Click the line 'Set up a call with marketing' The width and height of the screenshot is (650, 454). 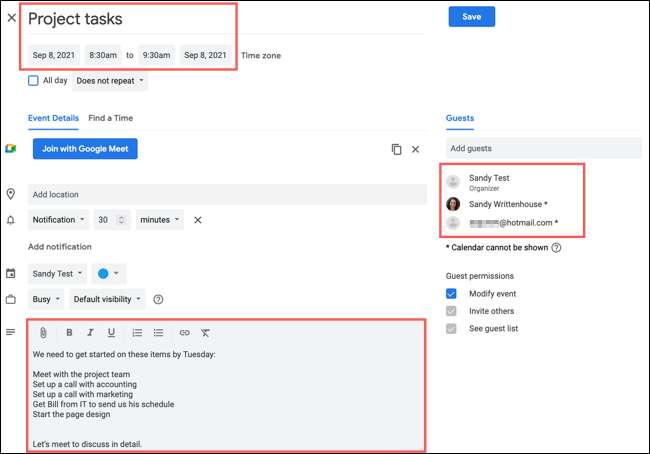[x=83, y=394]
